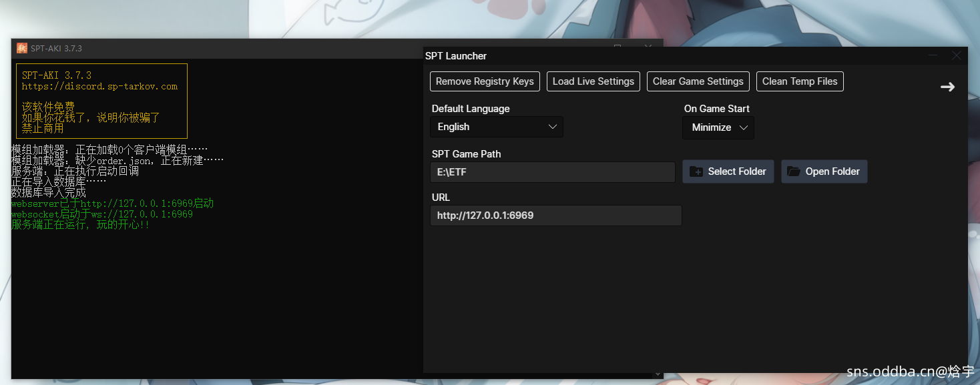Click Clear Game Settings
This screenshot has width=980, height=385.
(698, 81)
